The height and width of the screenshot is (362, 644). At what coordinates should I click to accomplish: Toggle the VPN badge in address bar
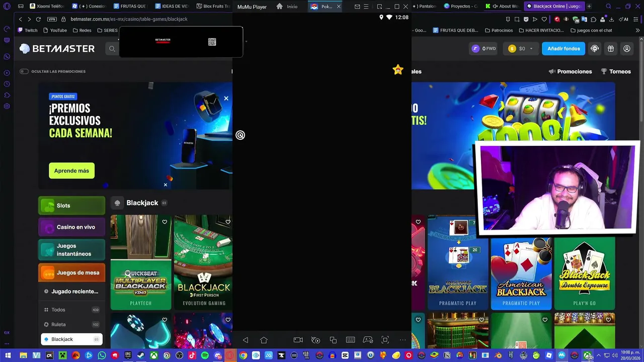[52, 19]
